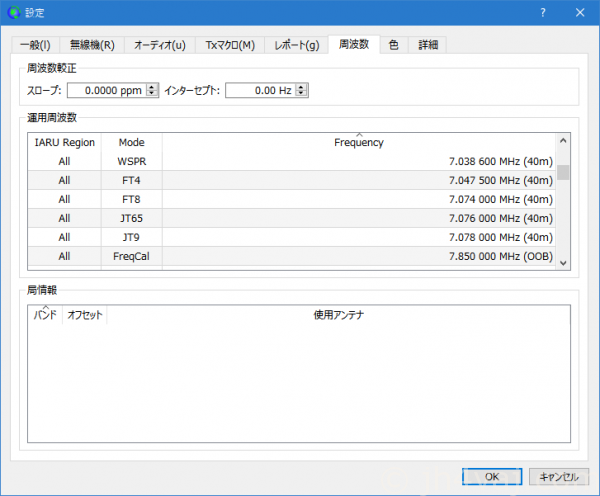
Task: Open the 無線機(R) tab
Action: [92, 44]
